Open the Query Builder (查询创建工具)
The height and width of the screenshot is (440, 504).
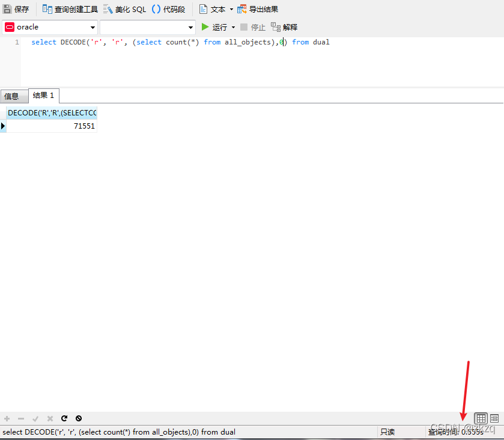[x=70, y=10]
